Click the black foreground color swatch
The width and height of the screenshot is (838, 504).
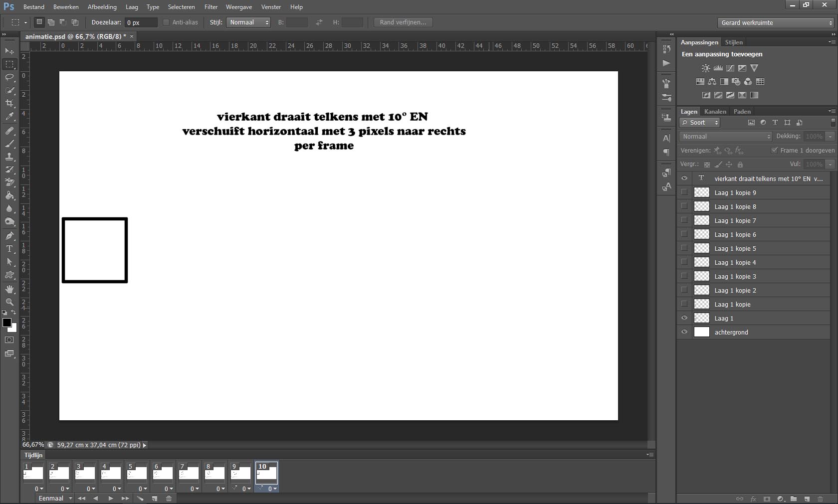coord(7,323)
